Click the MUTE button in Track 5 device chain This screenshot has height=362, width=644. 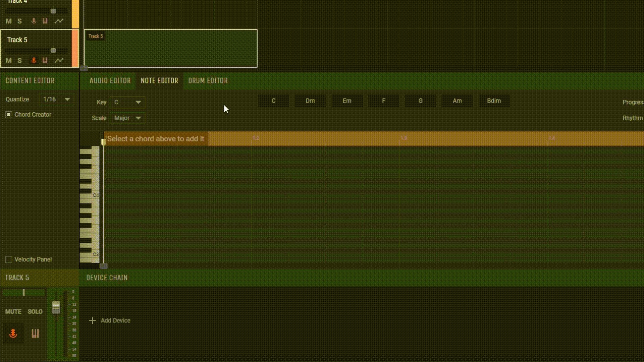point(13,311)
